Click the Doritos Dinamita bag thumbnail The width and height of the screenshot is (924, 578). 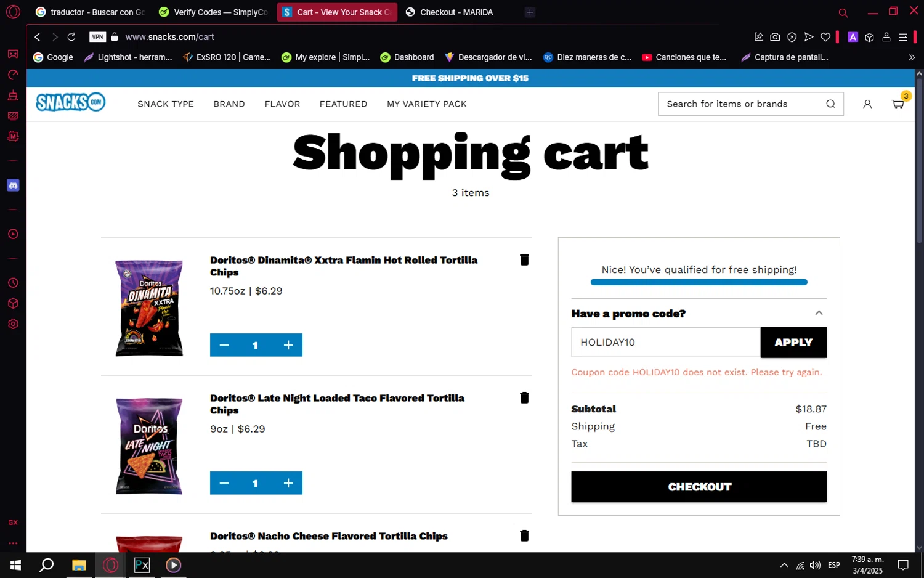click(149, 308)
